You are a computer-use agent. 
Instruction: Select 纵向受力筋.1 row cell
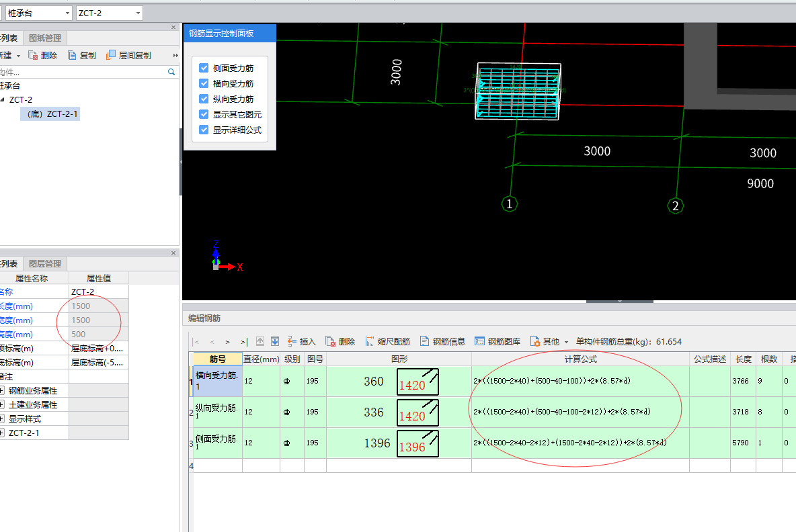point(217,412)
